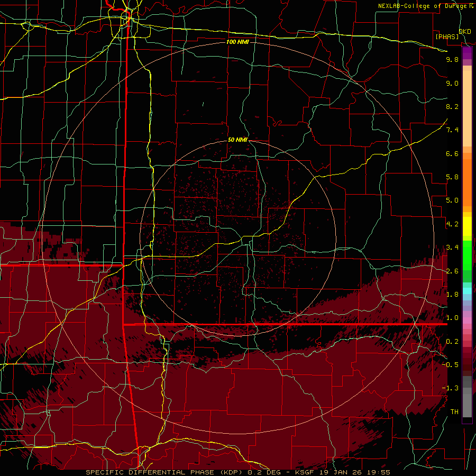This screenshot has width=476, height=476.
Task: Click the 'QKD' label above the legend
Action: click(x=465, y=31)
